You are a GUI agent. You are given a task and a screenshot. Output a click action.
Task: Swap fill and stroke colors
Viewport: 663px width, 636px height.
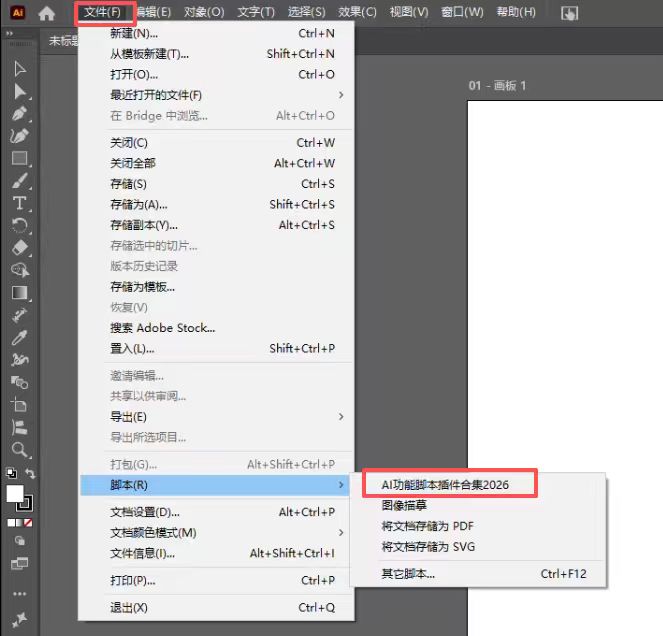(x=31, y=473)
